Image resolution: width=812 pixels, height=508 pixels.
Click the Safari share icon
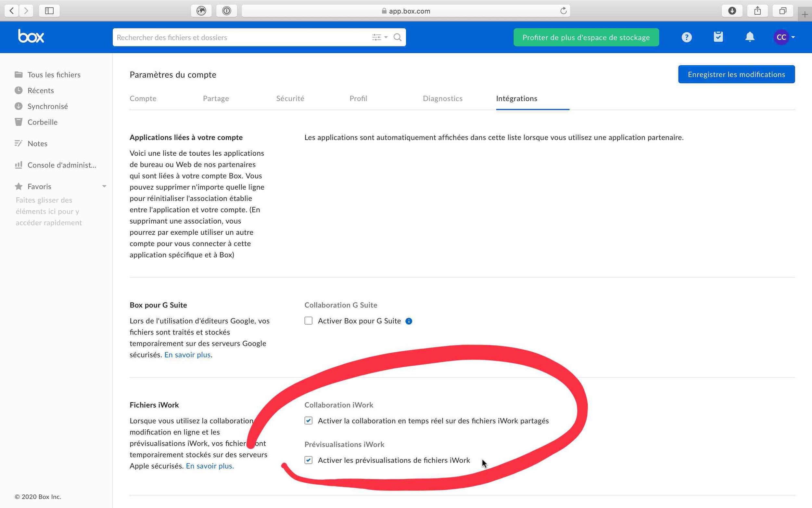coord(758,11)
